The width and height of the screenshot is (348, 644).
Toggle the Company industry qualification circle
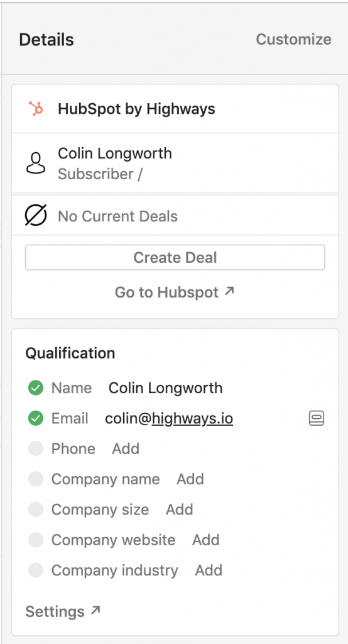point(36,570)
